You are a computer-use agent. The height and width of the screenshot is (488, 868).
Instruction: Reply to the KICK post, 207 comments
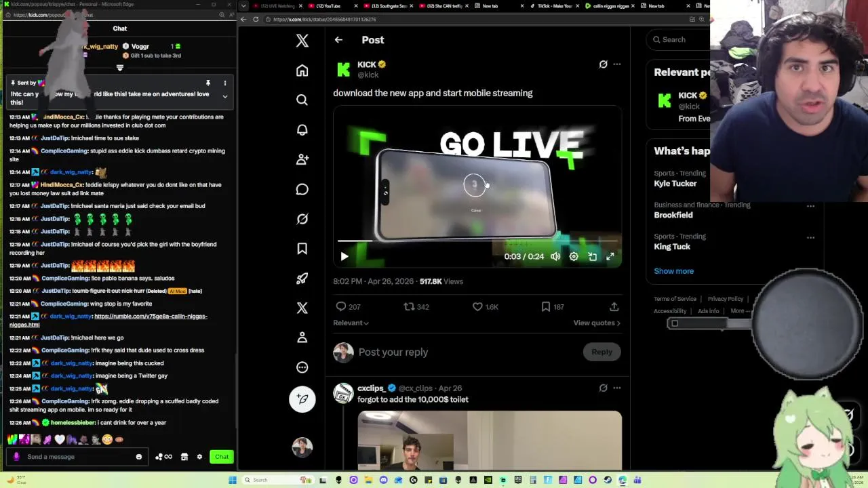(348, 307)
